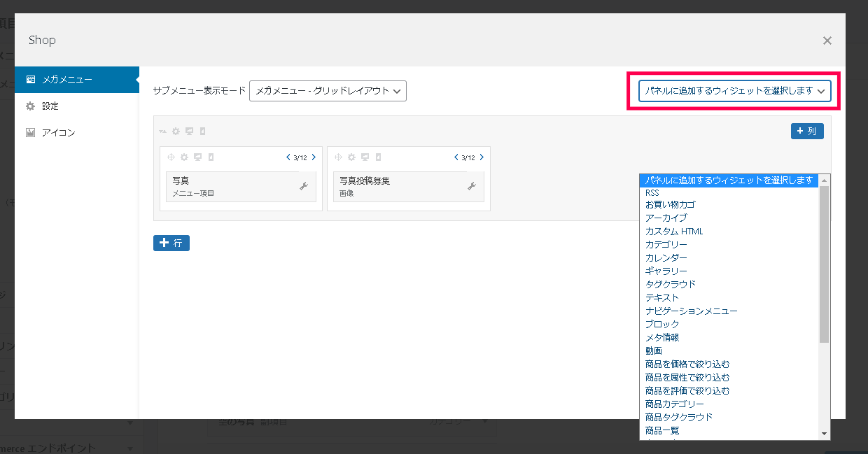Choose 商品を属性で絞り込む widget
868x454 pixels.
(729, 378)
